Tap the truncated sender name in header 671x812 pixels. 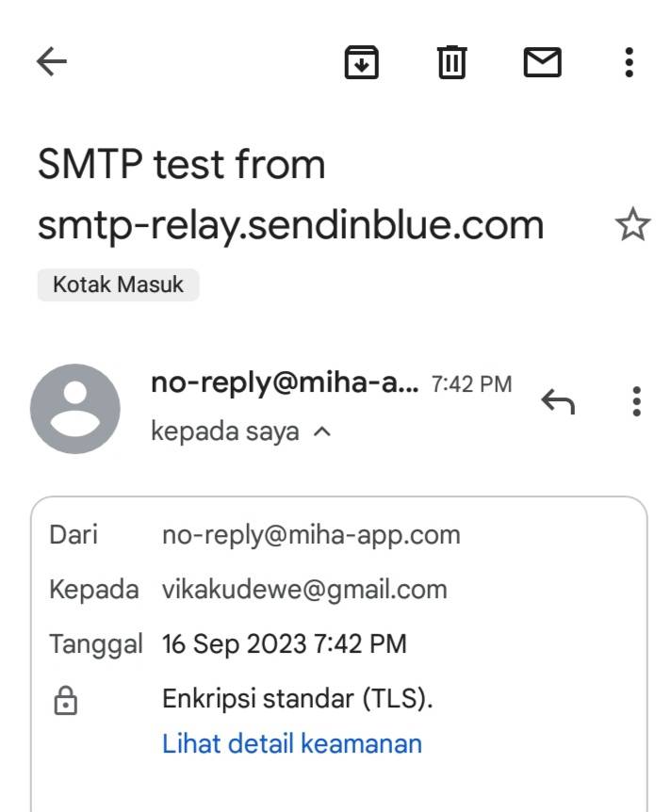click(x=285, y=383)
